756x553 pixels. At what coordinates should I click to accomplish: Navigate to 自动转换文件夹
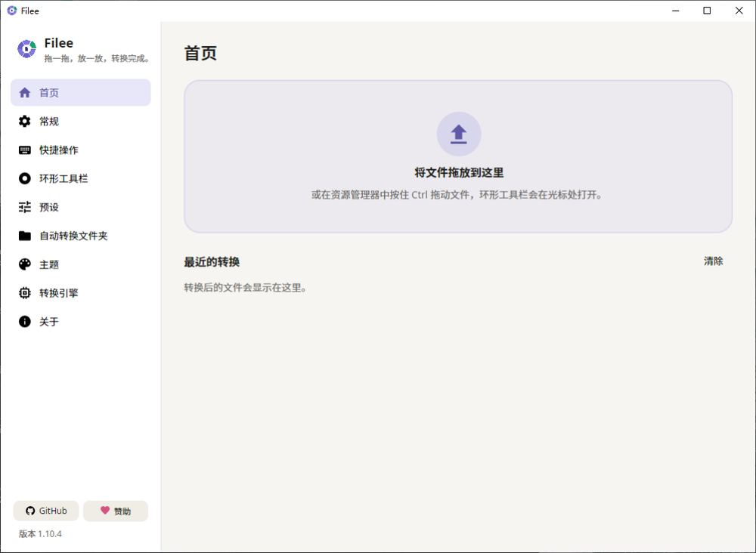81,236
